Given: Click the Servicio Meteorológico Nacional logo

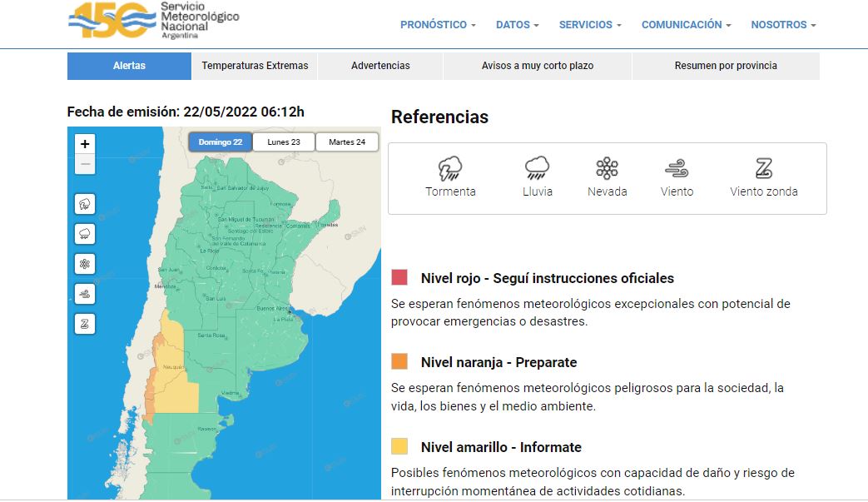Looking at the screenshot, I should click(x=154, y=20).
